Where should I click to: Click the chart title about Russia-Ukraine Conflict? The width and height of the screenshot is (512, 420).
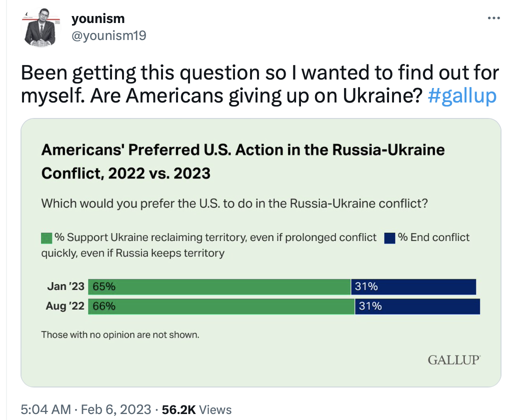pyautogui.click(x=242, y=161)
